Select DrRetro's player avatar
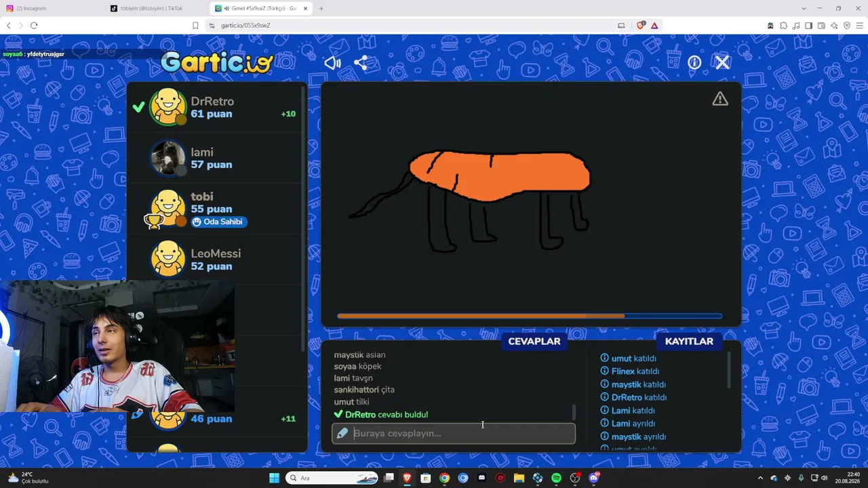This screenshot has width=868, height=488. (167, 107)
